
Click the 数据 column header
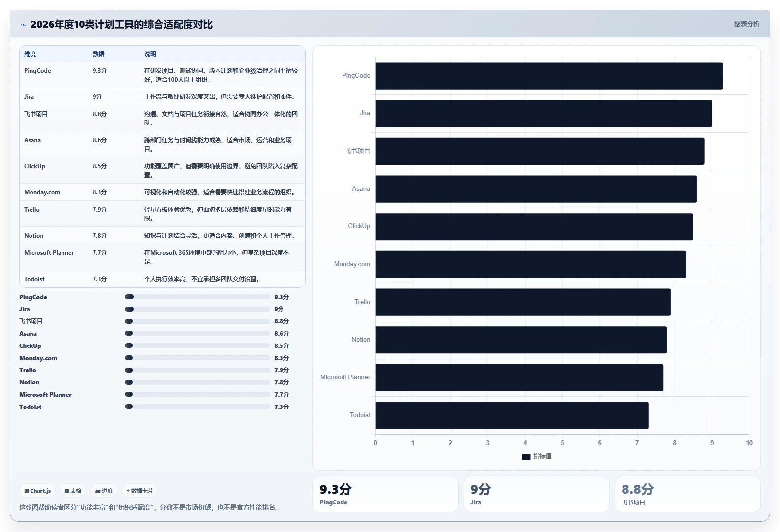point(98,54)
